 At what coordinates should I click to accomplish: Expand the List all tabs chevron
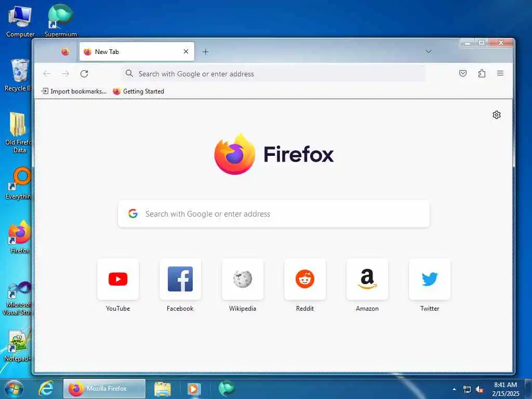(429, 51)
